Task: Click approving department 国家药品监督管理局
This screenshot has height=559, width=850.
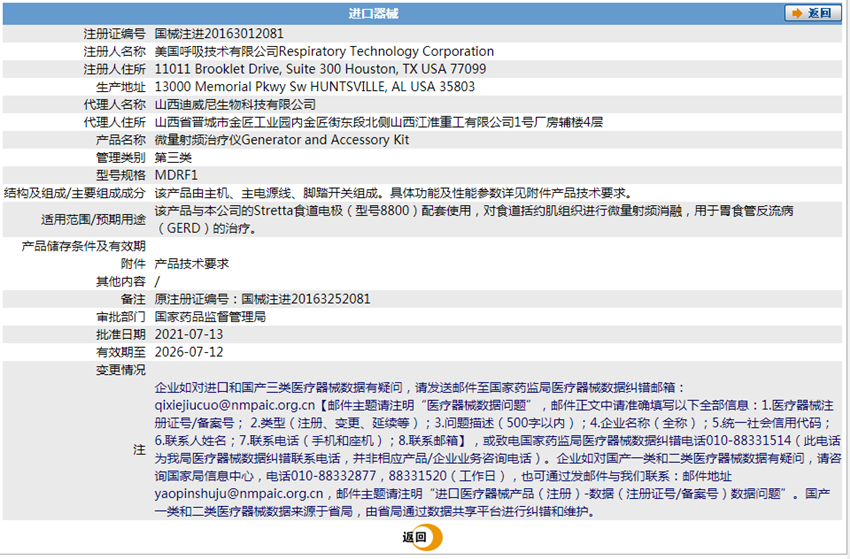Action: tap(210, 317)
